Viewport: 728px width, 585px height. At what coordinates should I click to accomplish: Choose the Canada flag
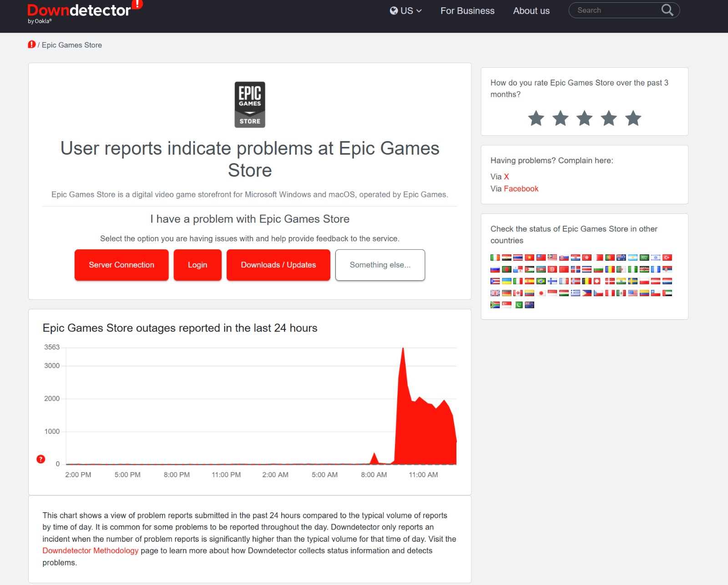[x=518, y=293]
